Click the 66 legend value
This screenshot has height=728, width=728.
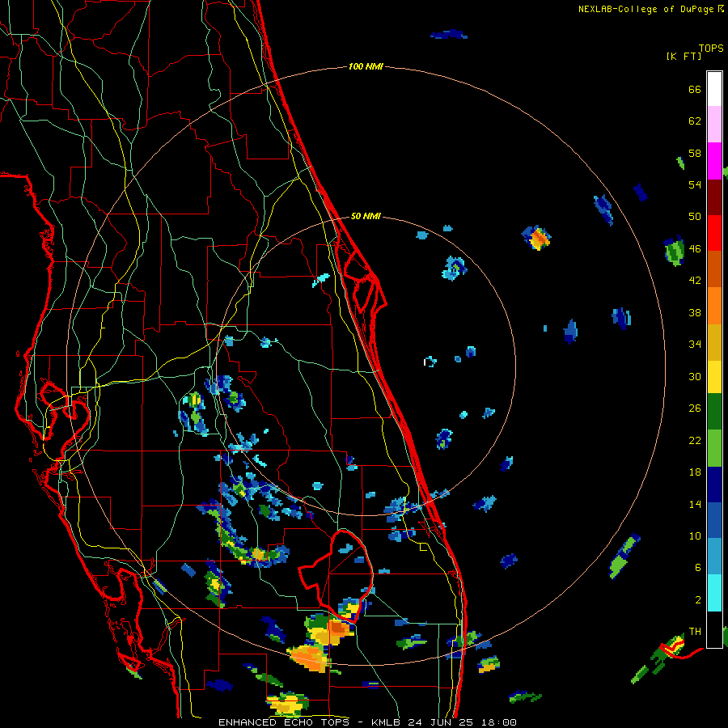click(x=695, y=90)
